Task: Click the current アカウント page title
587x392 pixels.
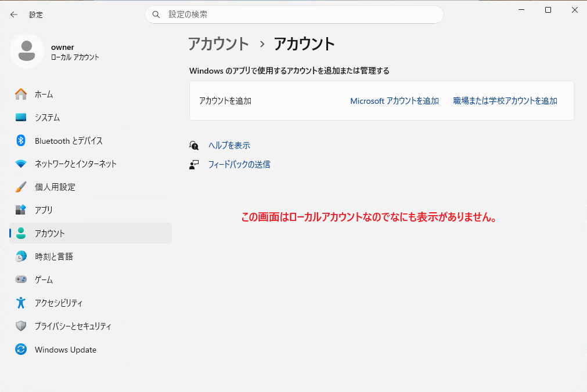Action: tap(304, 43)
